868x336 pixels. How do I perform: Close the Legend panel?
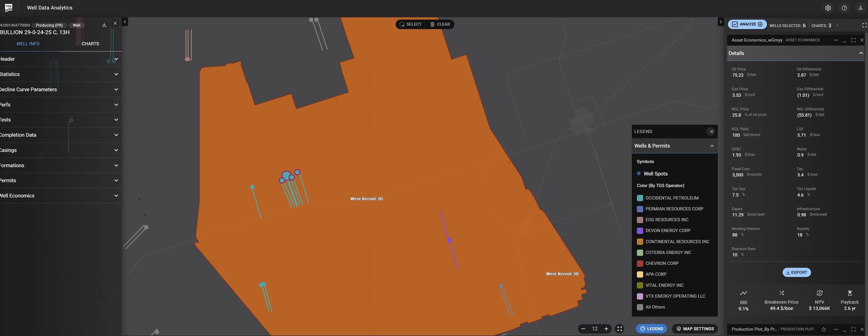point(711,132)
